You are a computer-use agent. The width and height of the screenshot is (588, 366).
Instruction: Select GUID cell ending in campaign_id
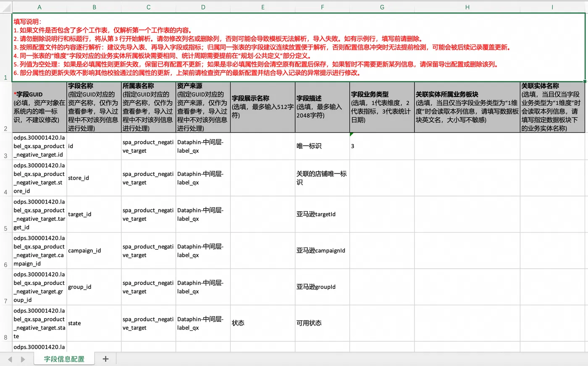[39, 251]
